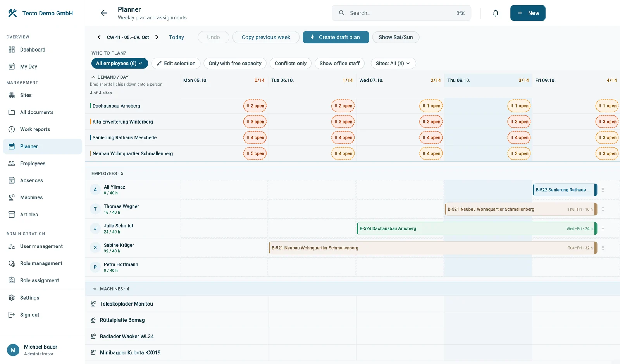The width and height of the screenshot is (620, 364).
Task: Go to the next calendar week
Action: tap(157, 37)
